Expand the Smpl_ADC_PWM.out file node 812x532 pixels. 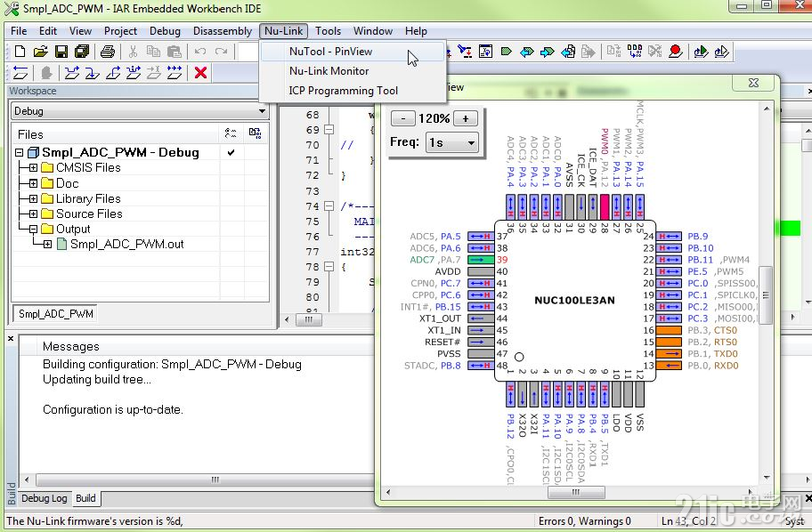tap(47, 245)
